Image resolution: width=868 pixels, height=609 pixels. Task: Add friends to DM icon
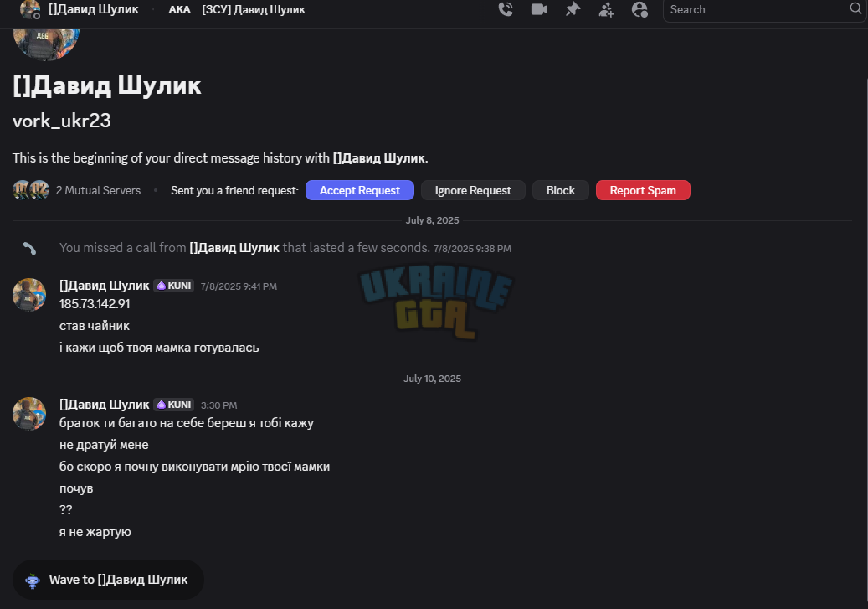606,9
